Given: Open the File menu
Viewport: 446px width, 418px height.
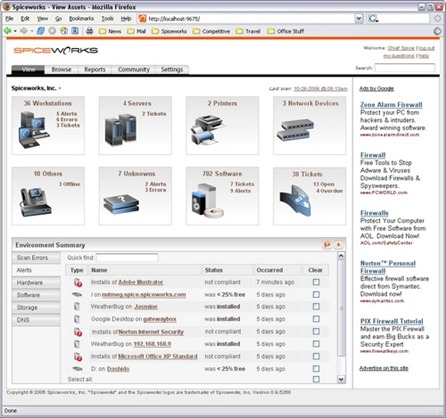Looking at the screenshot, I should [x=9, y=19].
